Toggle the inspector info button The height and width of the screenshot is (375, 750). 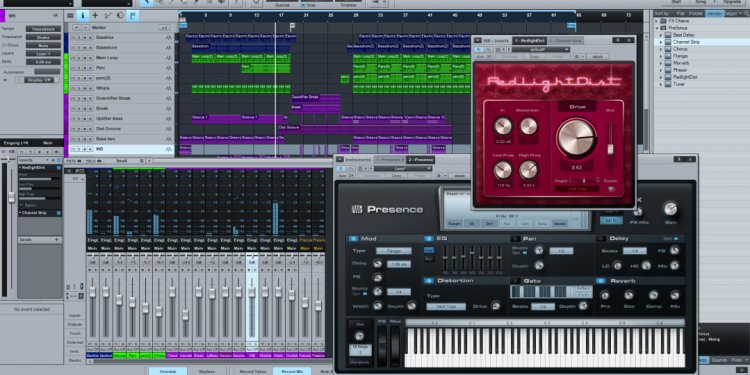[x=83, y=15]
